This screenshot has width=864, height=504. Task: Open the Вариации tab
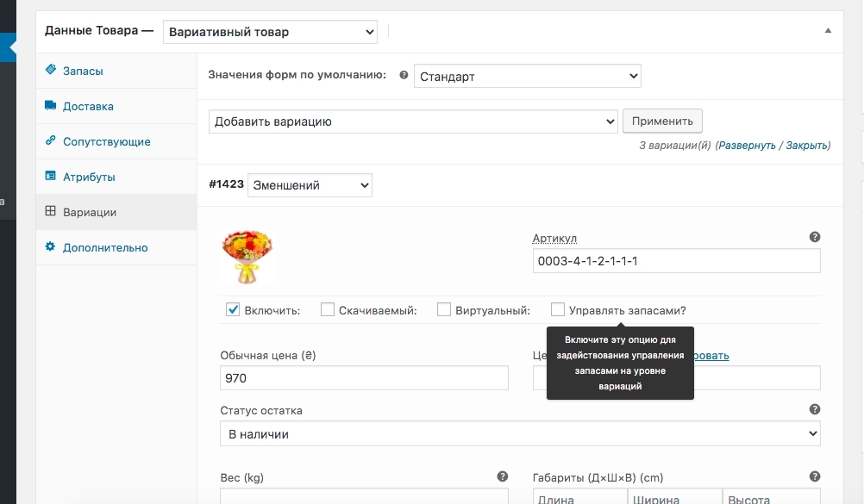(x=90, y=212)
